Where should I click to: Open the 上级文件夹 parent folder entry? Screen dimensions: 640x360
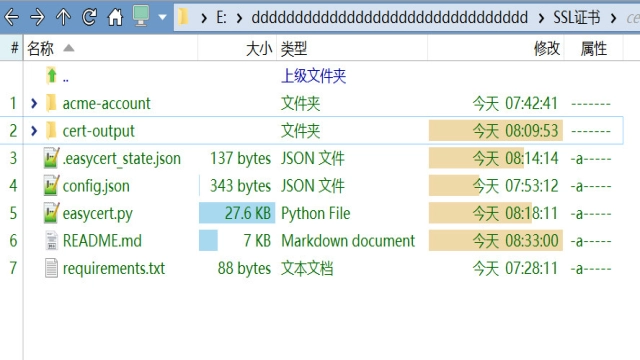pyautogui.click(x=313, y=76)
